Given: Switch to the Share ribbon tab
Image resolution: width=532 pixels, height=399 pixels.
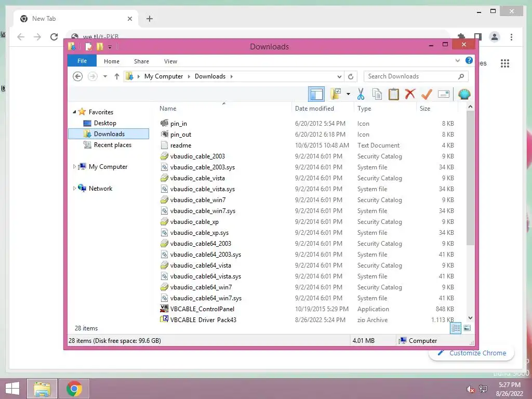Looking at the screenshot, I should pos(141,61).
